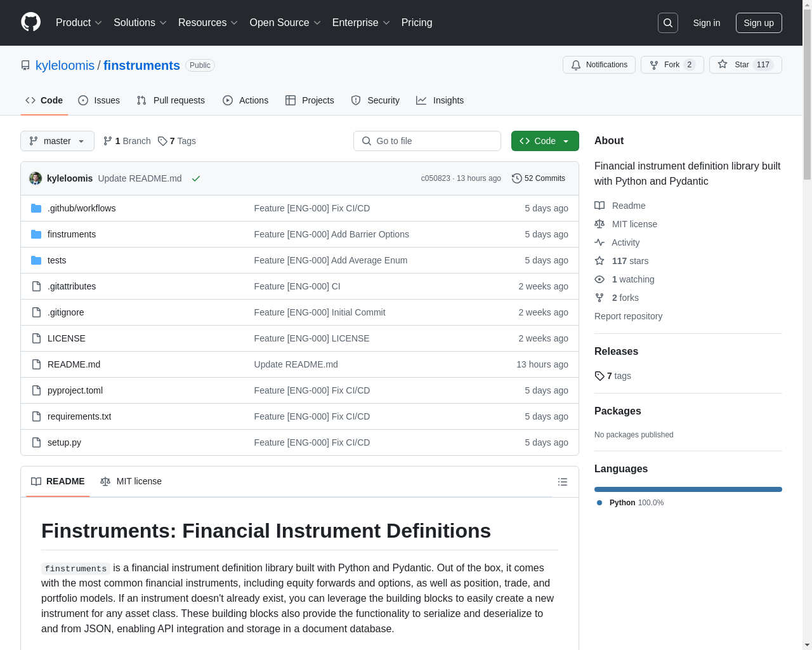Click the scale icon beside MIT license in About
This screenshot has height=650, width=812.
tap(599, 224)
